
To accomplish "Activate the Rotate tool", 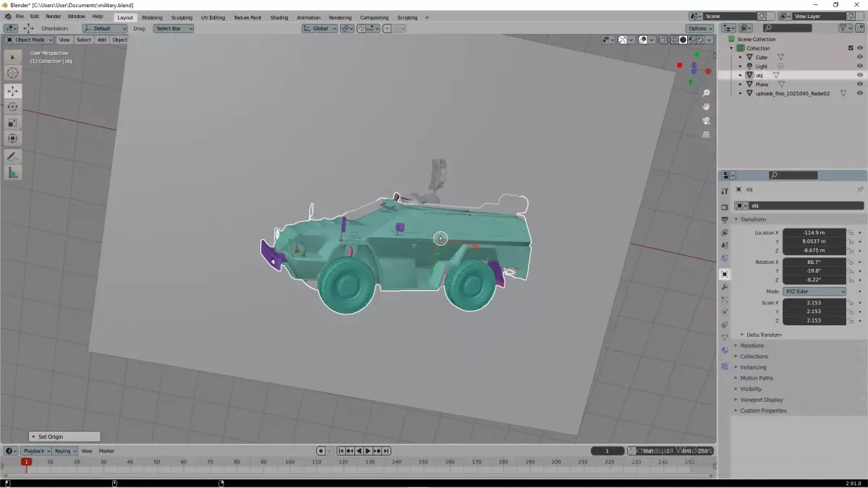I will click(x=13, y=107).
